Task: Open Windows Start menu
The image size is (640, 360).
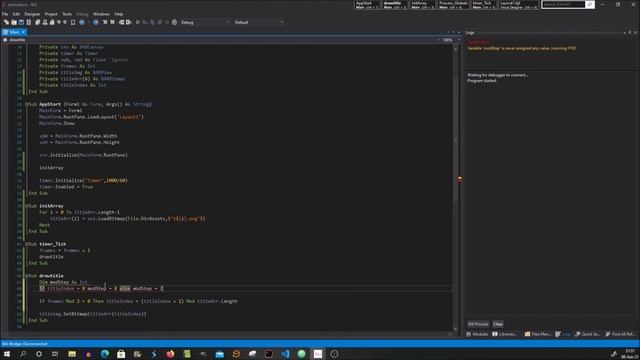Action: tap(7, 354)
